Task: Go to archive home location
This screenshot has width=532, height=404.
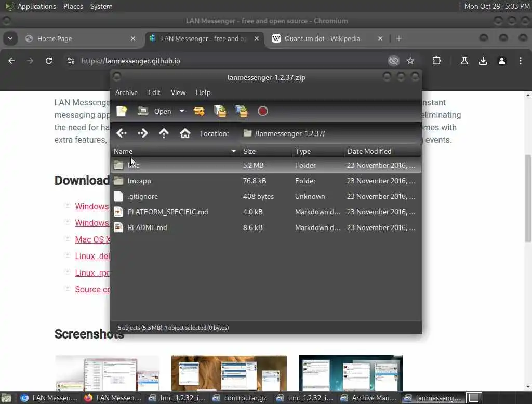Action: (x=185, y=133)
